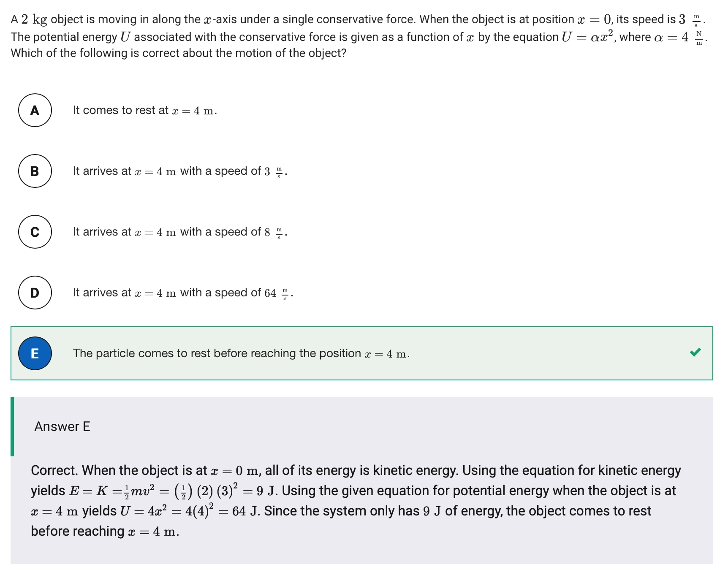The image size is (728, 564).
Task: Choose the option C radio button
Action: coord(35,232)
